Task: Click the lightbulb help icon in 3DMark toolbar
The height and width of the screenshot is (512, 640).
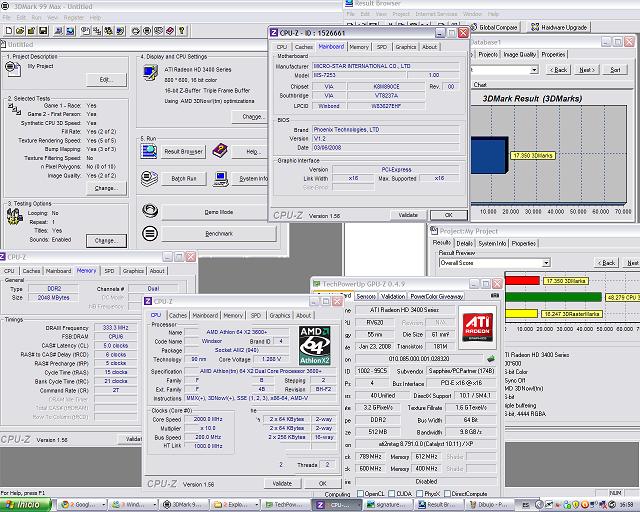Action: coord(182,31)
